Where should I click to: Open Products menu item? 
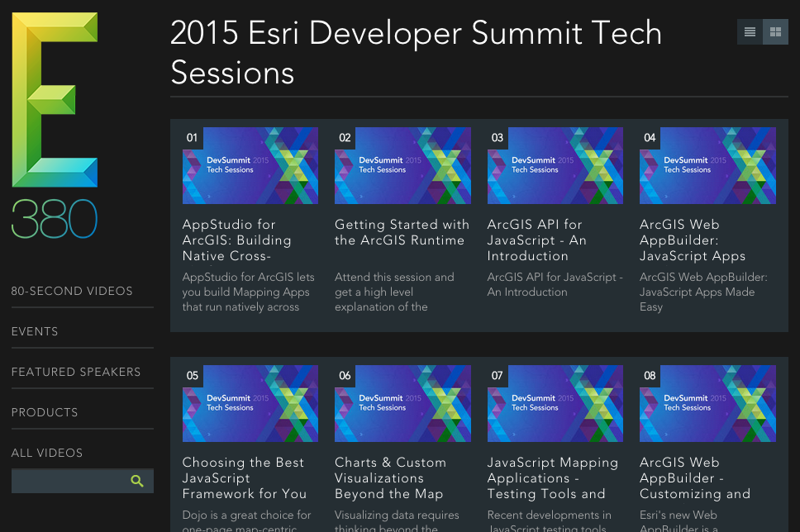(x=45, y=412)
